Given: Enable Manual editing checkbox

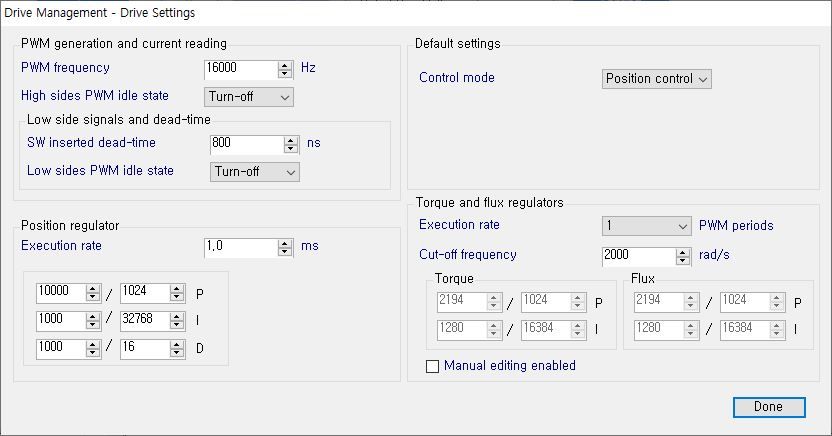Looking at the screenshot, I should [x=432, y=367].
